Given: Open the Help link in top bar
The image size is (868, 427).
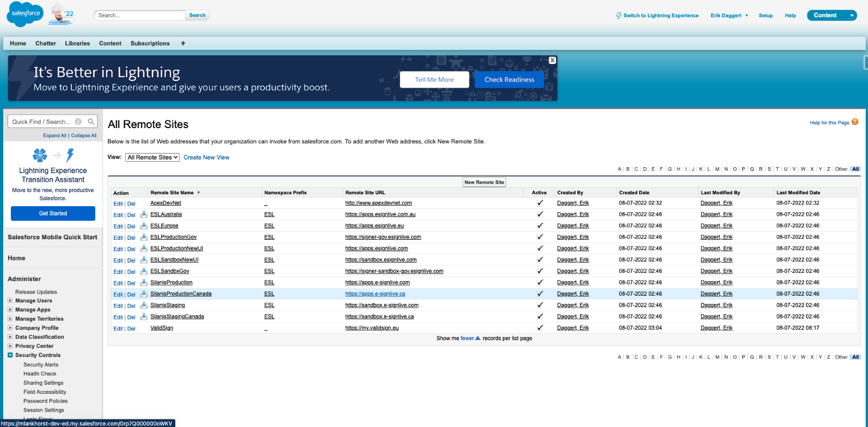Looking at the screenshot, I should [790, 16].
